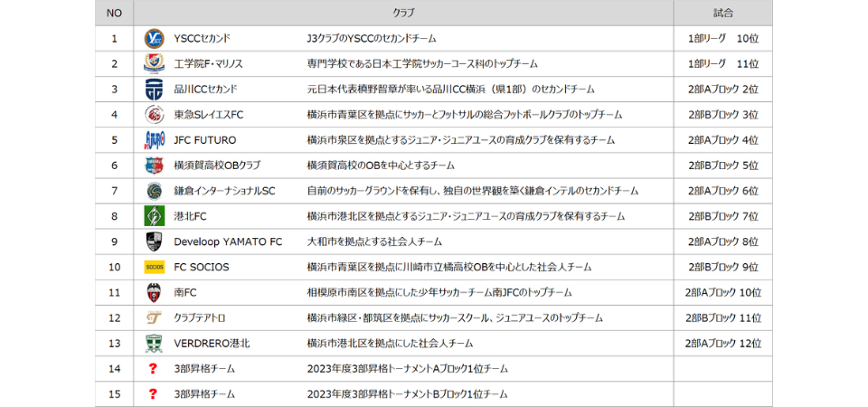Click the 工学院F・マリノス club emblem
The width and height of the screenshot is (868, 407).
[154, 64]
